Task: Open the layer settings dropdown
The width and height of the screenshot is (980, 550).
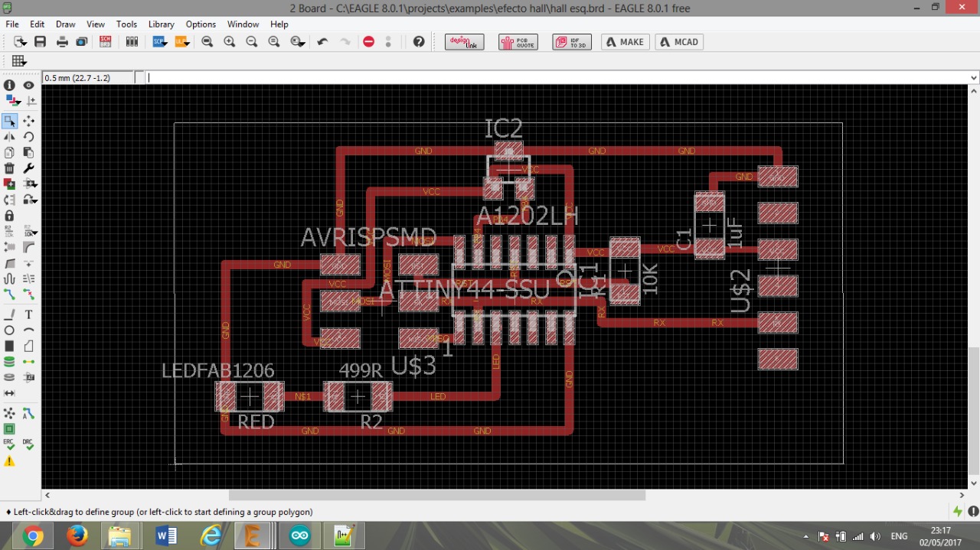Action: (11, 101)
